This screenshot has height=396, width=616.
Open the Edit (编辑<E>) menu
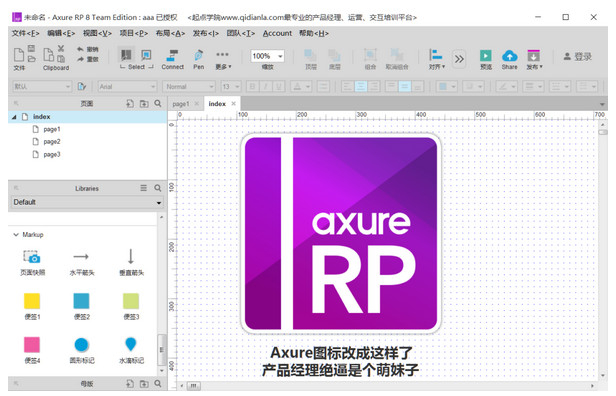pos(61,33)
